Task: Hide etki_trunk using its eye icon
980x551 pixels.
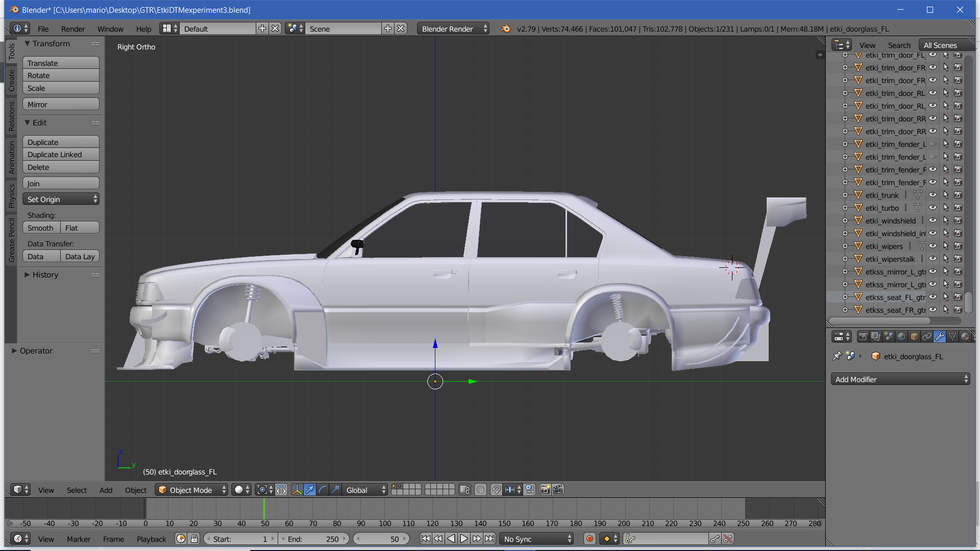Action: 933,195
